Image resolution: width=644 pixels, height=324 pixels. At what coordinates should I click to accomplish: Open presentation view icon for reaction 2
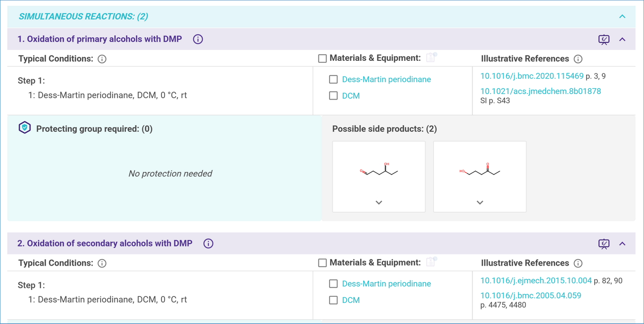click(x=604, y=244)
